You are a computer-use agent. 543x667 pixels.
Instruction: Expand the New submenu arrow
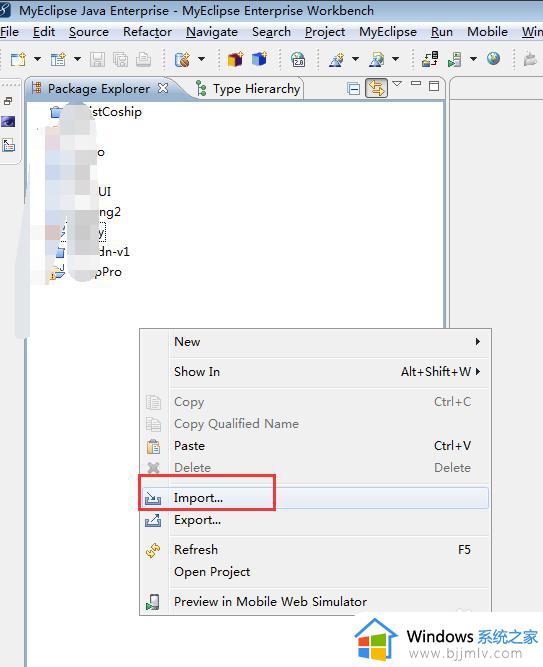pos(478,342)
